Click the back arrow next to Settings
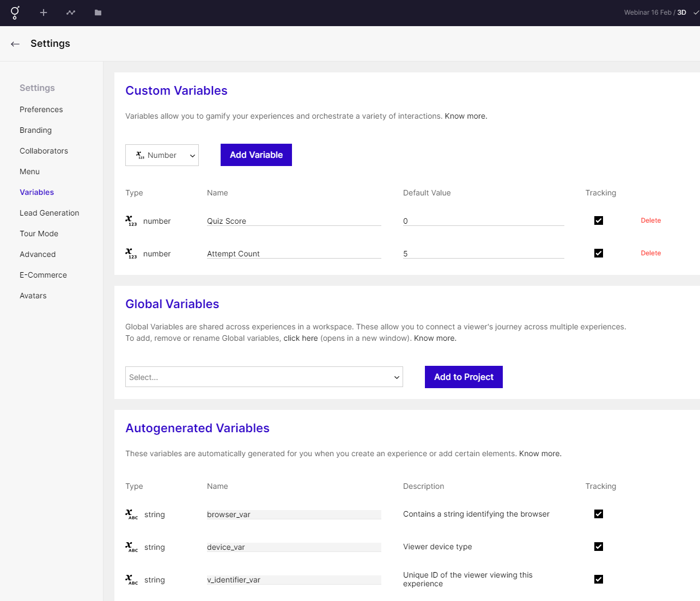This screenshot has height=601, width=700. pyautogui.click(x=15, y=44)
